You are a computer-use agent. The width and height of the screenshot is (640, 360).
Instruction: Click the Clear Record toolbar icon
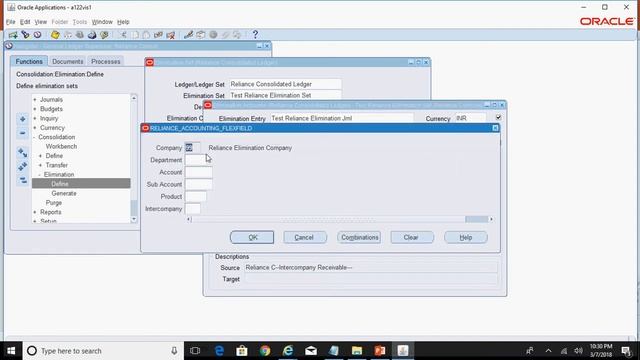(158, 35)
